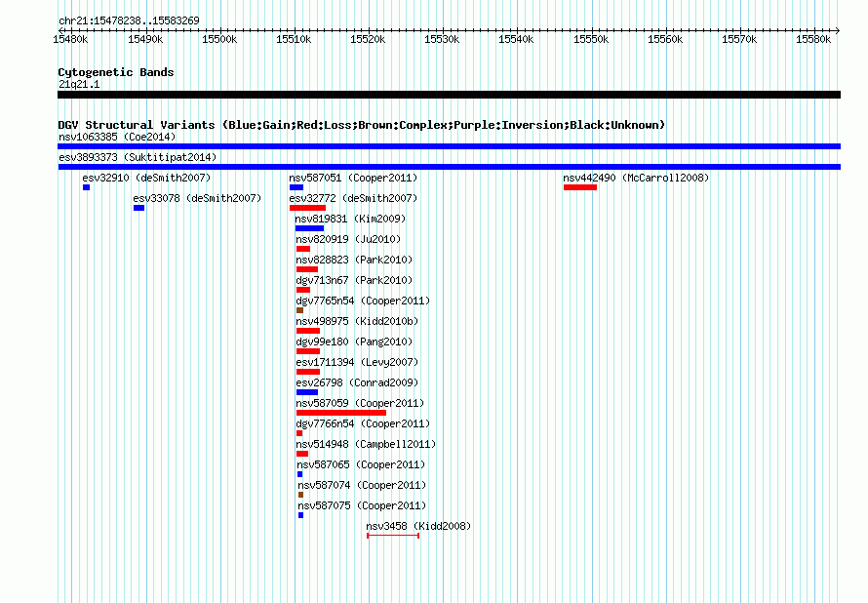Screen dimensions: 868x603
Task: Open the esv32910 (deSmith2007) variant
Action: [x=146, y=178]
